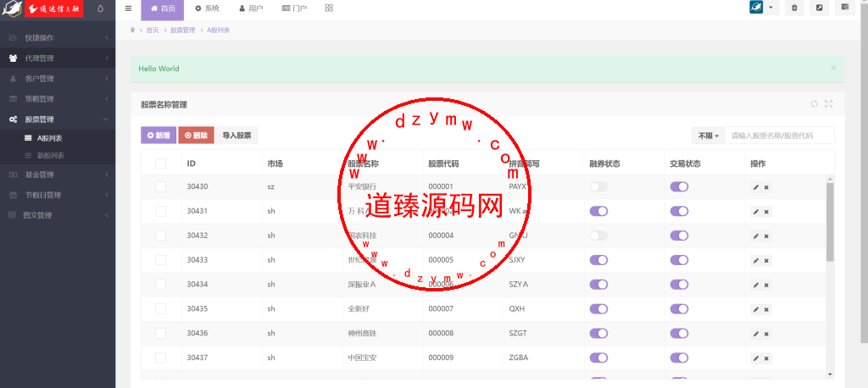Tick the checkbox for row 30436
Image resolution: width=868 pixels, height=388 pixels.
160,333
